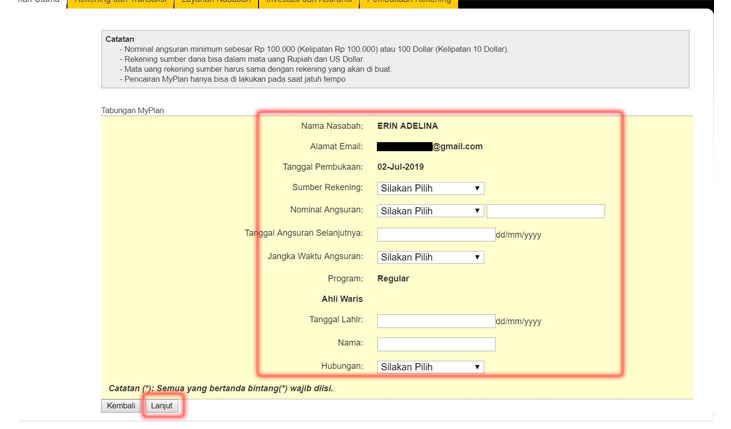
Task: Click the Lanjut button
Action: click(162, 406)
